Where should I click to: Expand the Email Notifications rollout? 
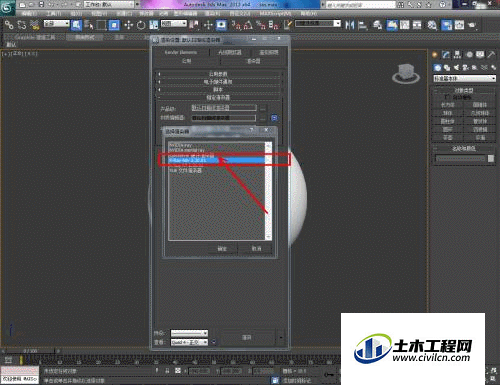tap(218, 82)
